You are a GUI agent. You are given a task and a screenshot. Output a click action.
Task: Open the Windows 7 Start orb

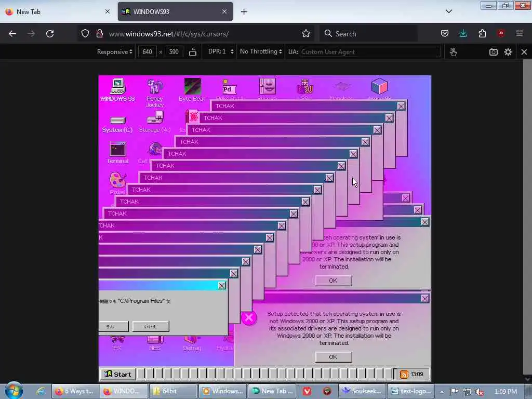click(14, 391)
